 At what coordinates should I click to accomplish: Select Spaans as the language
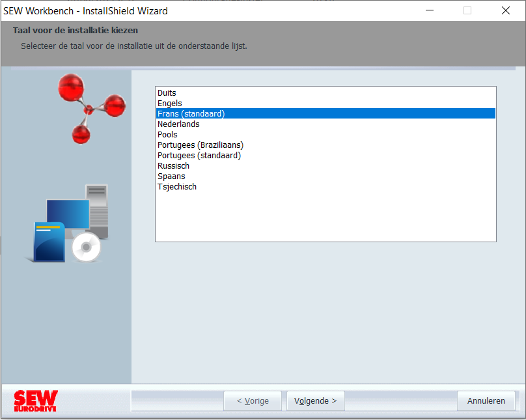pos(325,176)
